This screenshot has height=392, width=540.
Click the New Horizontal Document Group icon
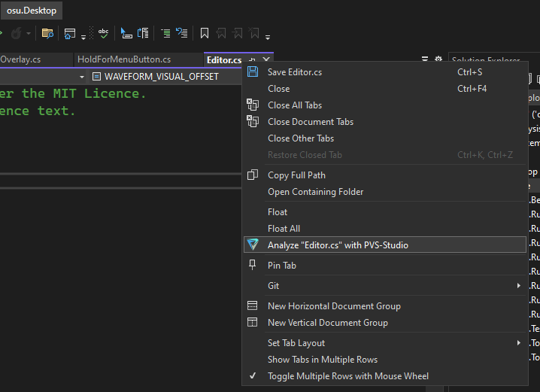[x=253, y=306]
